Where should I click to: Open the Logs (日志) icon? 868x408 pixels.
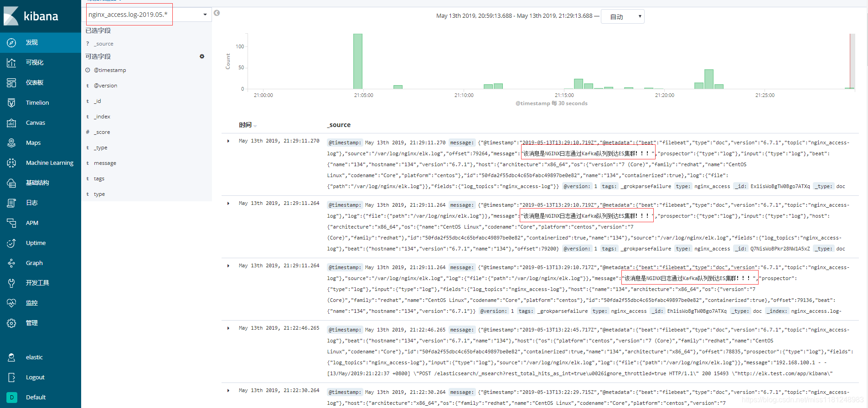click(x=11, y=203)
